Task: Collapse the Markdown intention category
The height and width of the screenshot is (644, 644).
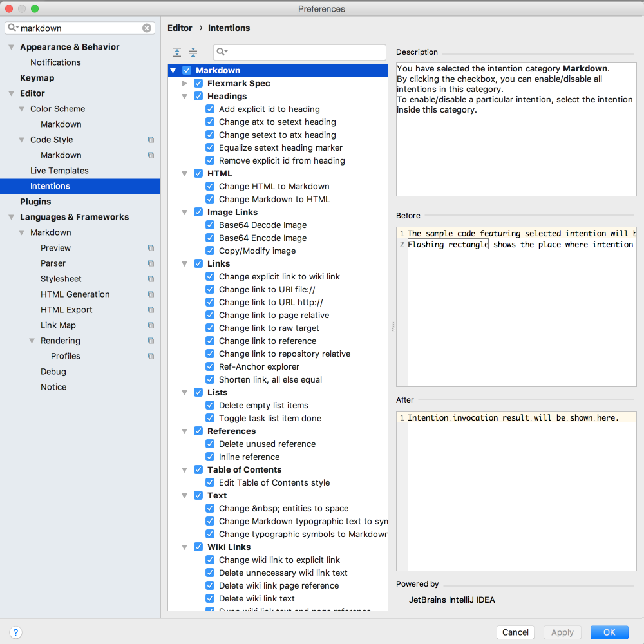Action: point(173,71)
